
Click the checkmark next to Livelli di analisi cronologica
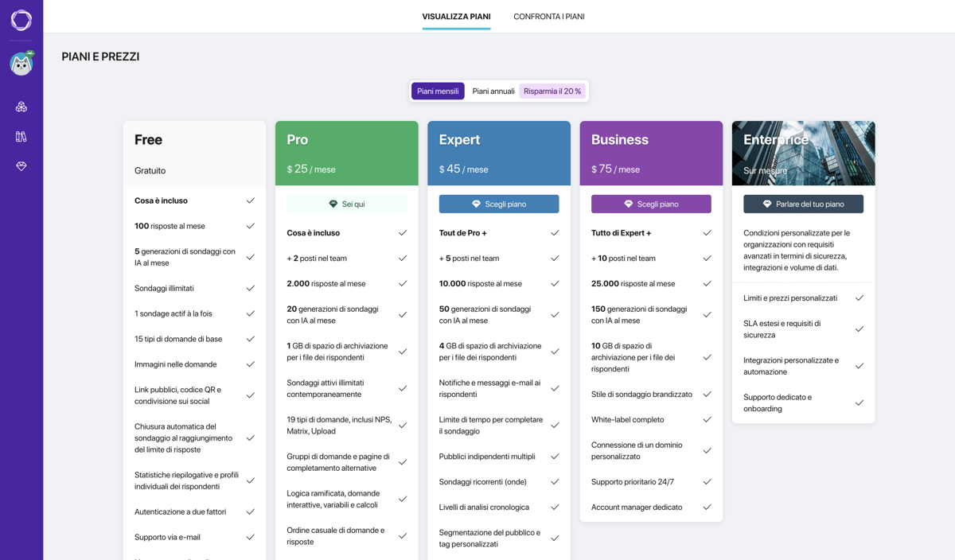[555, 507]
